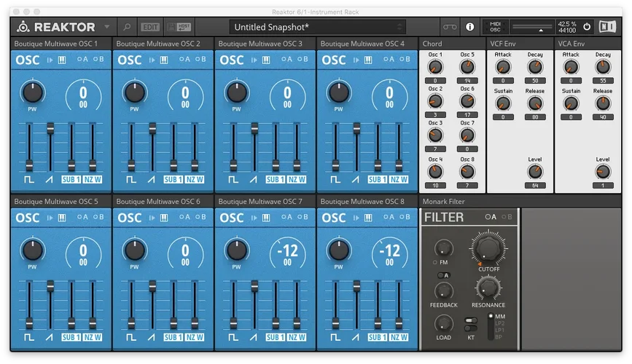632x364 pixels.
Task: Click the Filter CUTOFF knob
Action: point(488,248)
